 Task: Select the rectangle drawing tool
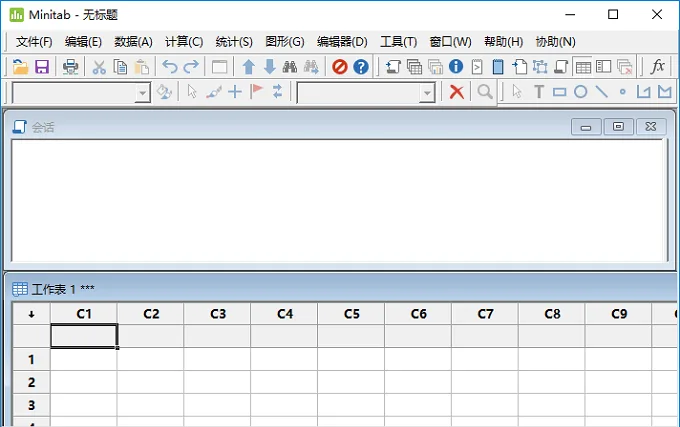[559, 92]
